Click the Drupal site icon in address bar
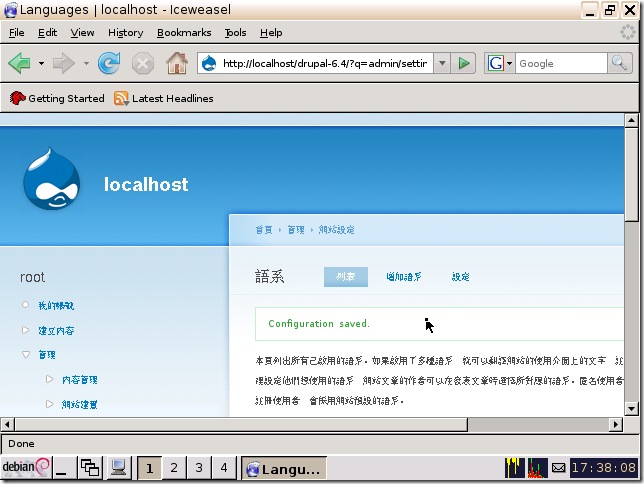The image size is (644, 484). coord(209,63)
